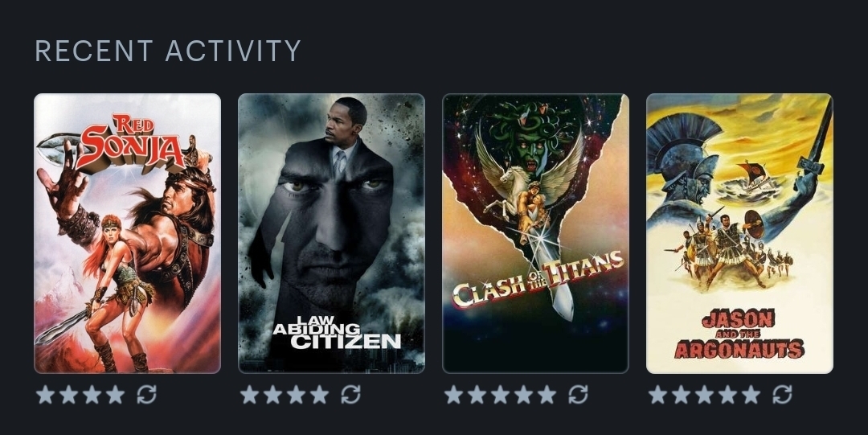
Task: Click the fourth star under Law Abiding Citizen
Action: tap(319, 395)
